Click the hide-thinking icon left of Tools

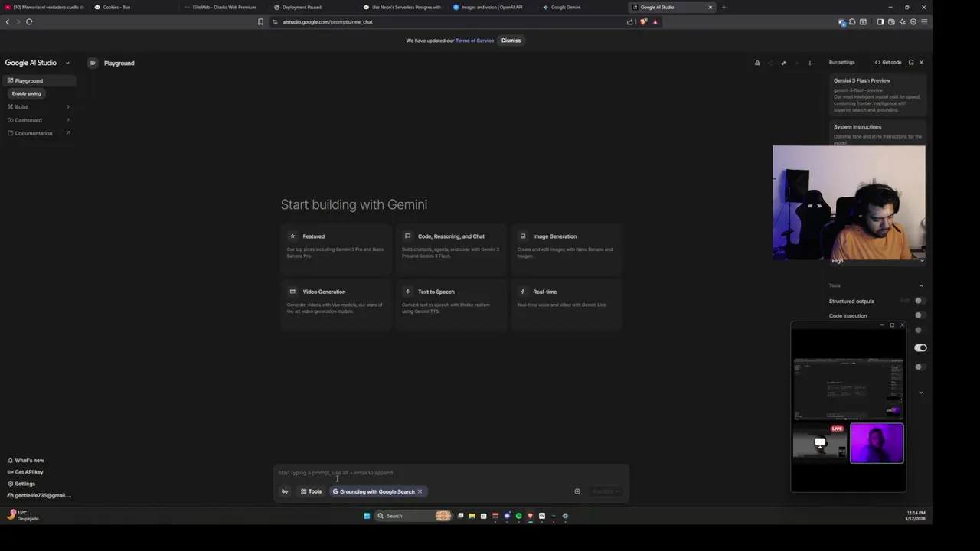click(x=285, y=491)
